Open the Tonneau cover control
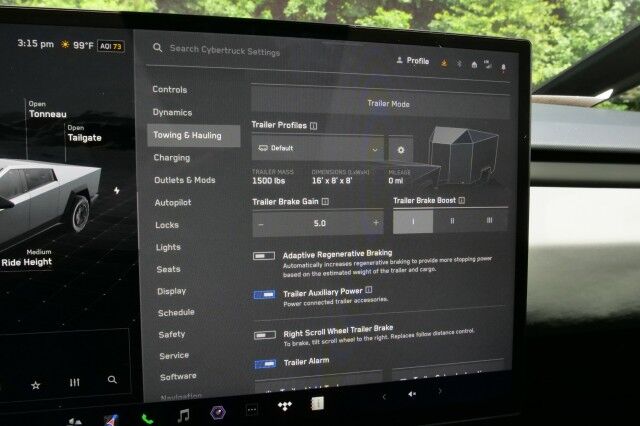Viewport: 640px width, 426px height. (x=47, y=110)
